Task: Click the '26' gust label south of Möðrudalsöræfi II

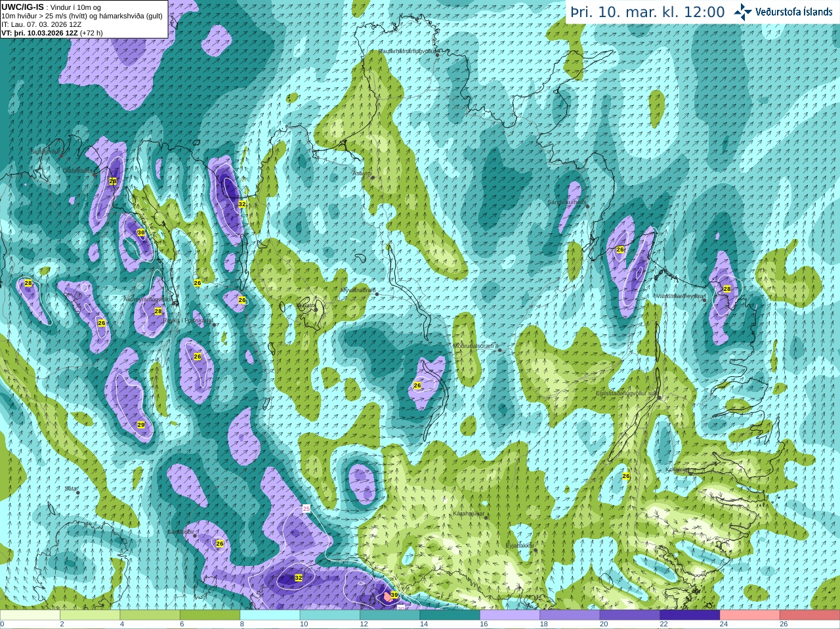Action: coord(417,385)
